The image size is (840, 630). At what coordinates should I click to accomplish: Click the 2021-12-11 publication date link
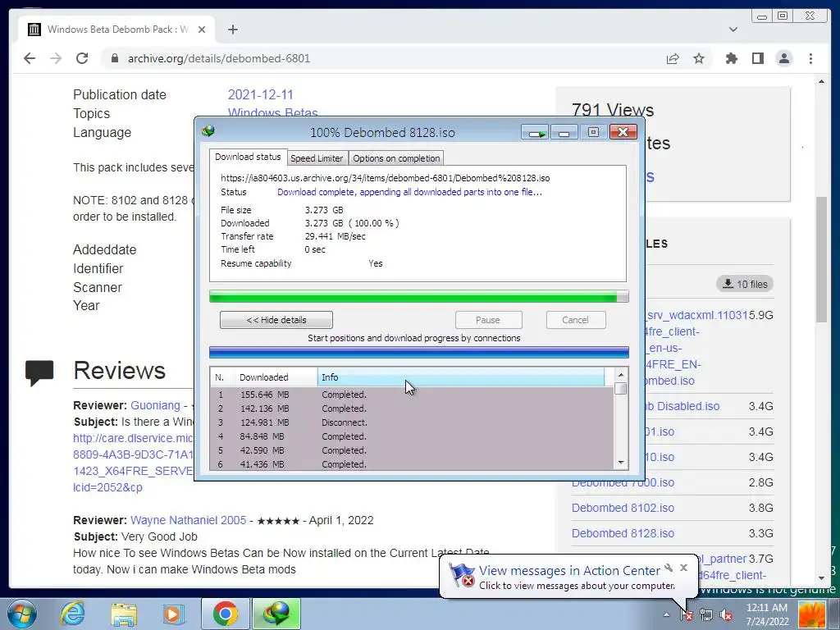coord(261,95)
